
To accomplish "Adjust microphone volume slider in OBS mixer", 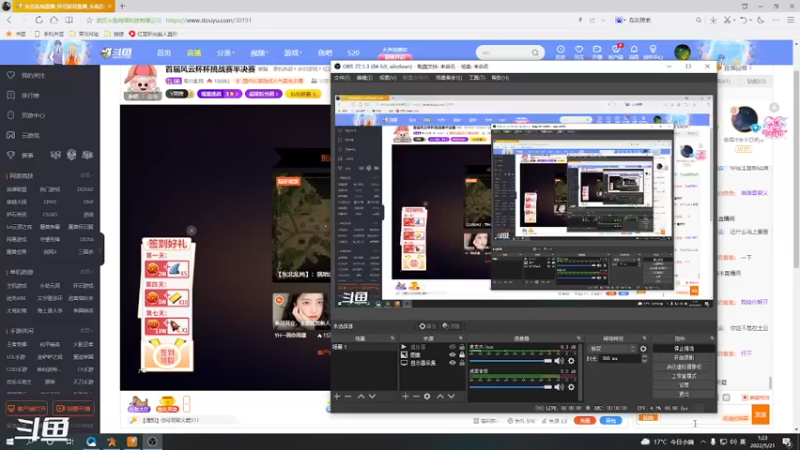I will 511,361.
